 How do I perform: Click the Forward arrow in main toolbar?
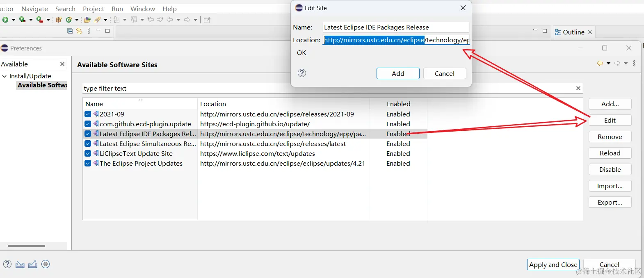[x=187, y=20]
